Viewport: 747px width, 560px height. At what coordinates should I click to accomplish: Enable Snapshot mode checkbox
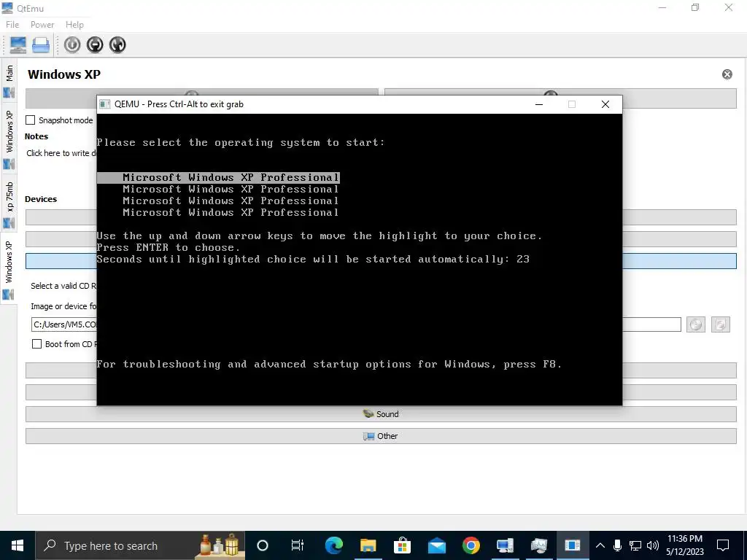pos(31,120)
